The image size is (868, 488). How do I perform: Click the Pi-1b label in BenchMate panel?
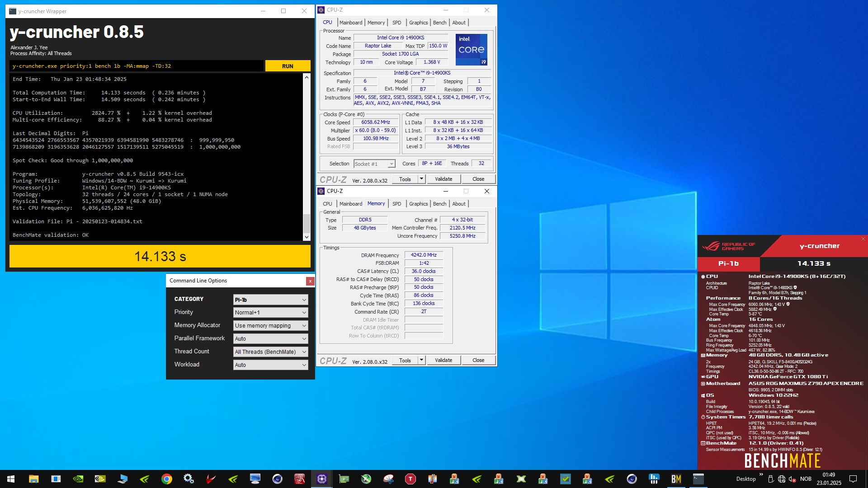[728, 263]
